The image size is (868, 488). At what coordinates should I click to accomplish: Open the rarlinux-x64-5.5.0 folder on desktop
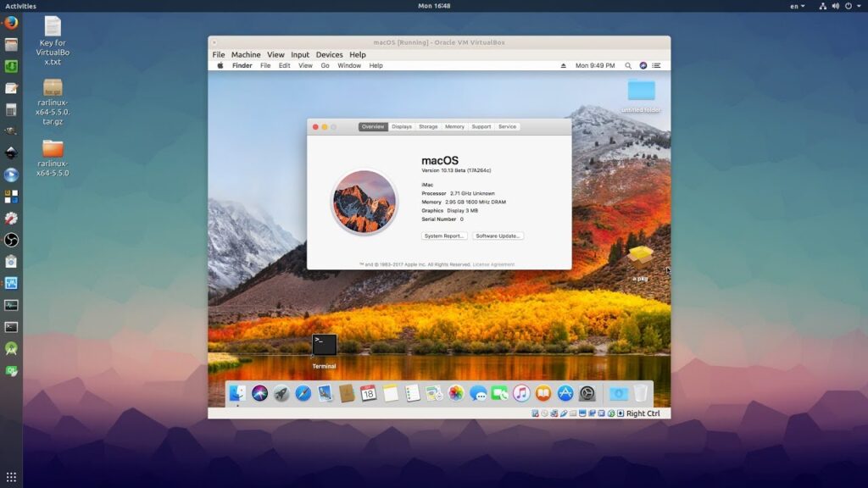click(53, 158)
